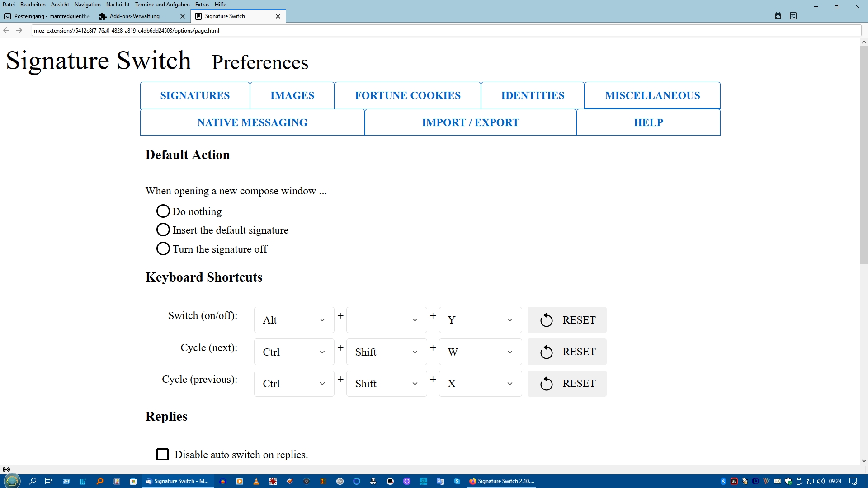The width and height of the screenshot is (868, 488).
Task: Open the tasks icon in the tab bar
Action: (x=793, y=16)
